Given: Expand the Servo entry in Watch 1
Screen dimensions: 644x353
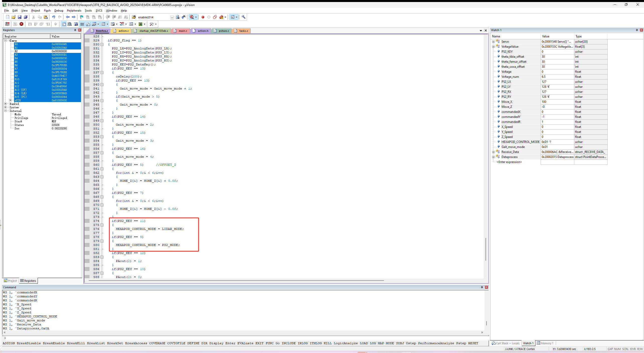Looking at the screenshot, I should (493, 42).
